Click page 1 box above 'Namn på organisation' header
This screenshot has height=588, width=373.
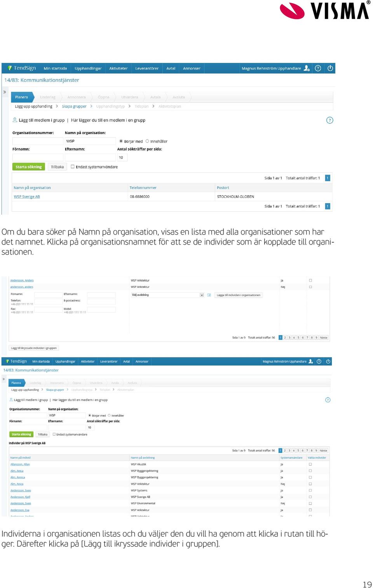click(328, 178)
